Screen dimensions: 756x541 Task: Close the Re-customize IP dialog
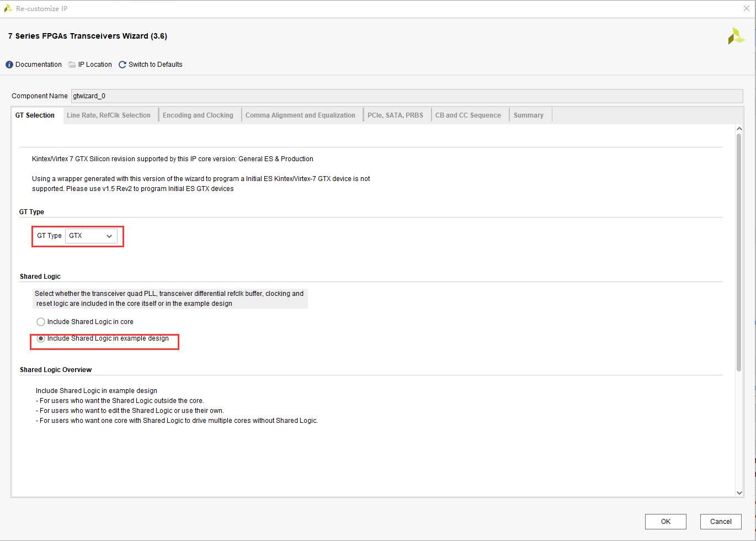click(x=747, y=8)
